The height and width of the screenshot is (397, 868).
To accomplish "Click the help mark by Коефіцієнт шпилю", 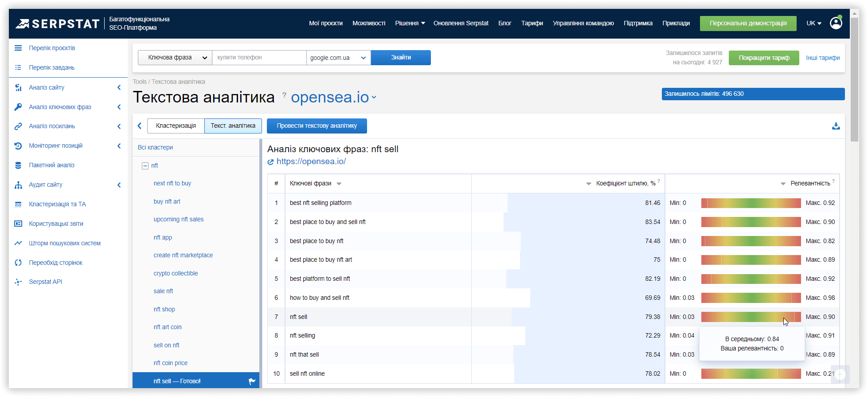I will pyautogui.click(x=659, y=181).
